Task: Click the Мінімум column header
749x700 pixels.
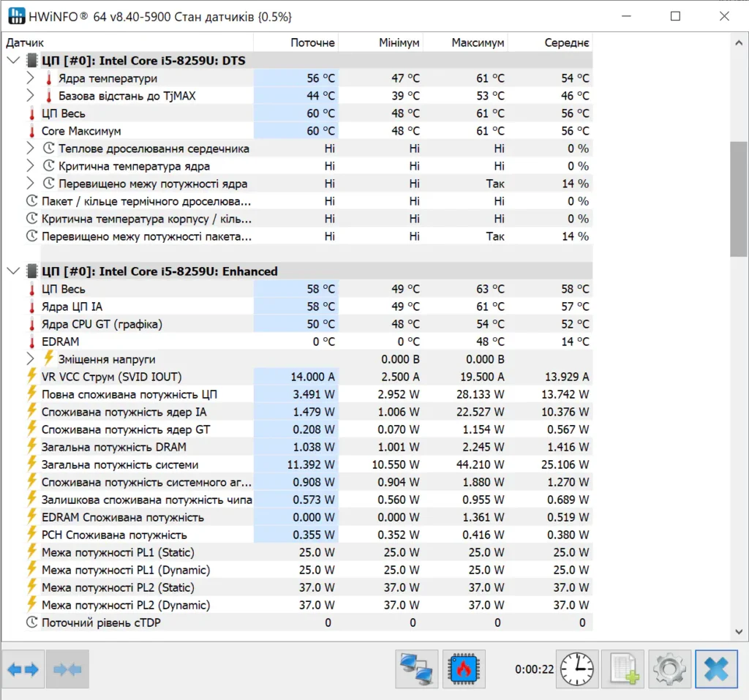Action: coord(380,42)
